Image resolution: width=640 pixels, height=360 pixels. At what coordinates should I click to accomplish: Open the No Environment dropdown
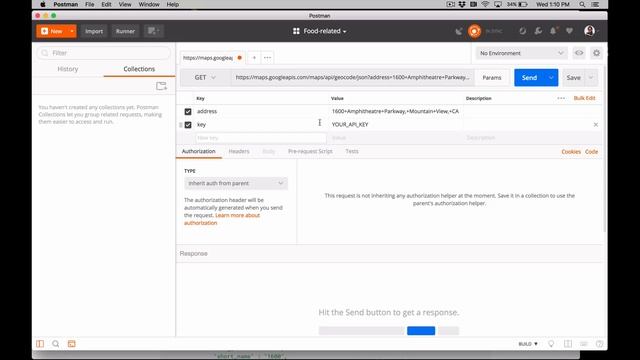522,53
